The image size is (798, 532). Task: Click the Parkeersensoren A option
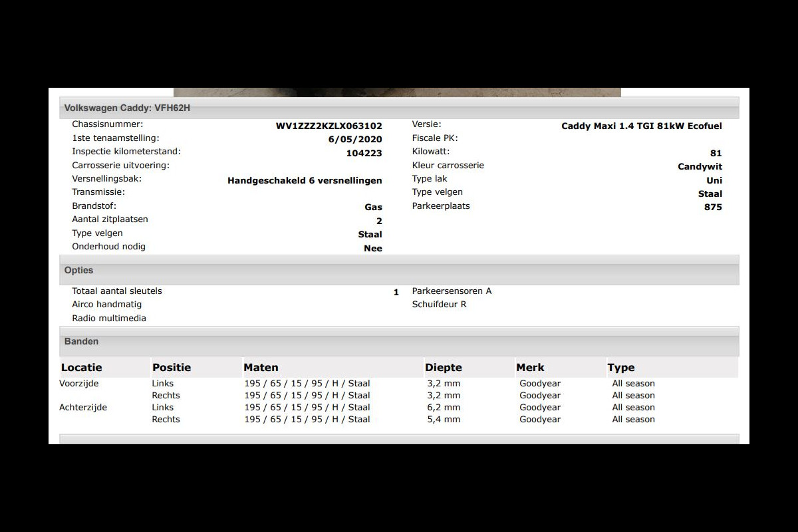click(452, 291)
